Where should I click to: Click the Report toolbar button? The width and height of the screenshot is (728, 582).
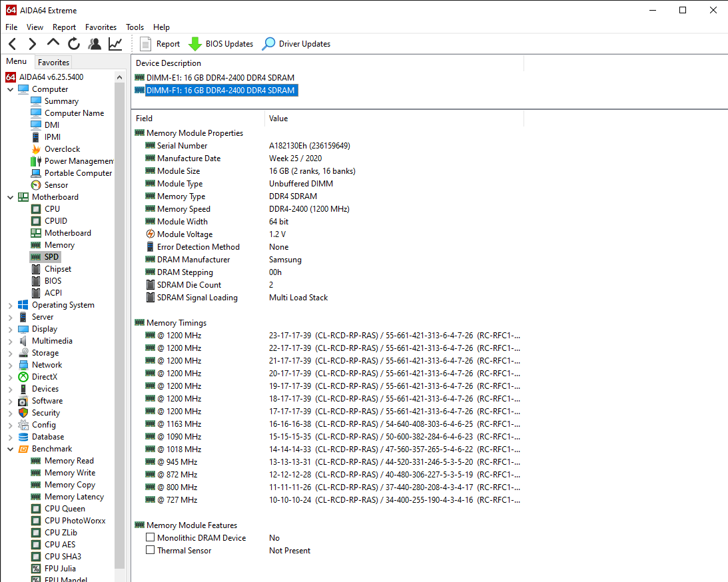point(160,44)
